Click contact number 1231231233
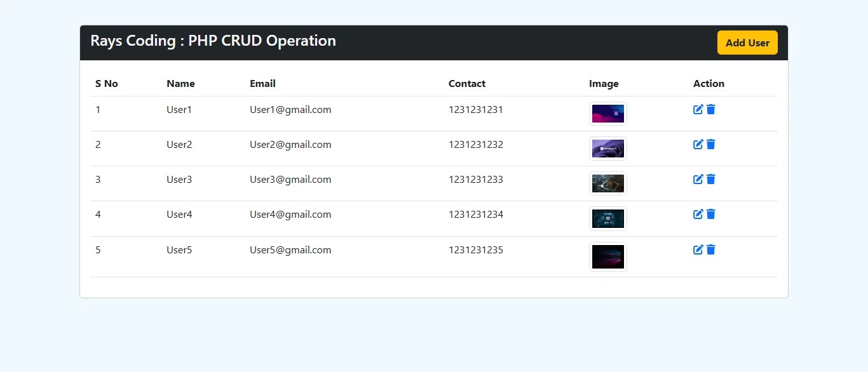The height and width of the screenshot is (372, 868). (476, 179)
